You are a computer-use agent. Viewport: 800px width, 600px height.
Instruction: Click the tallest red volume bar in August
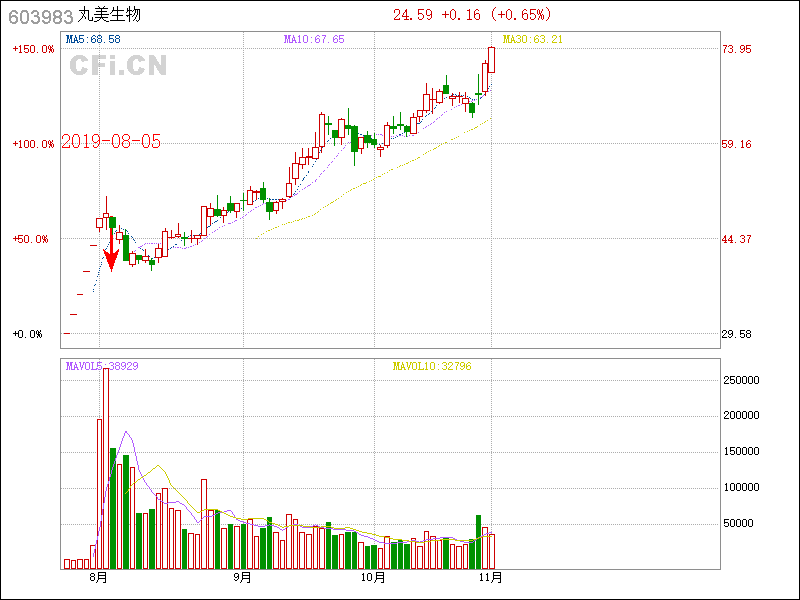click(106, 468)
